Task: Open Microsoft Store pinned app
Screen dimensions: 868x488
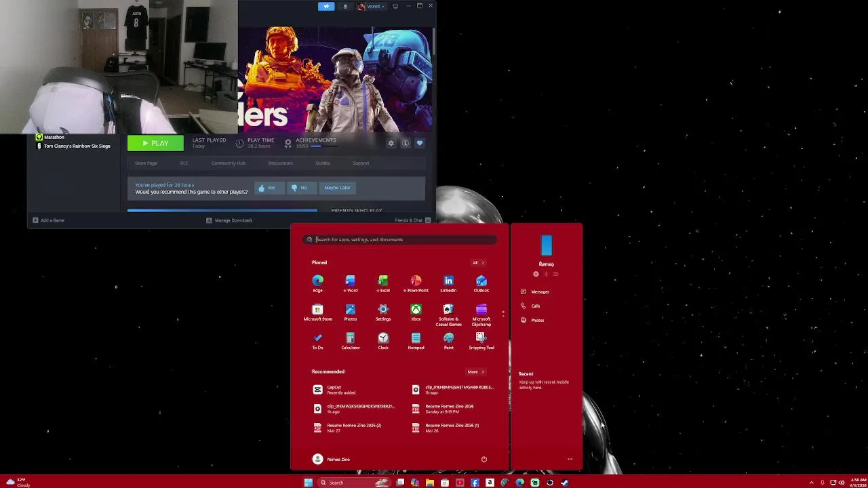Action: coord(317,312)
